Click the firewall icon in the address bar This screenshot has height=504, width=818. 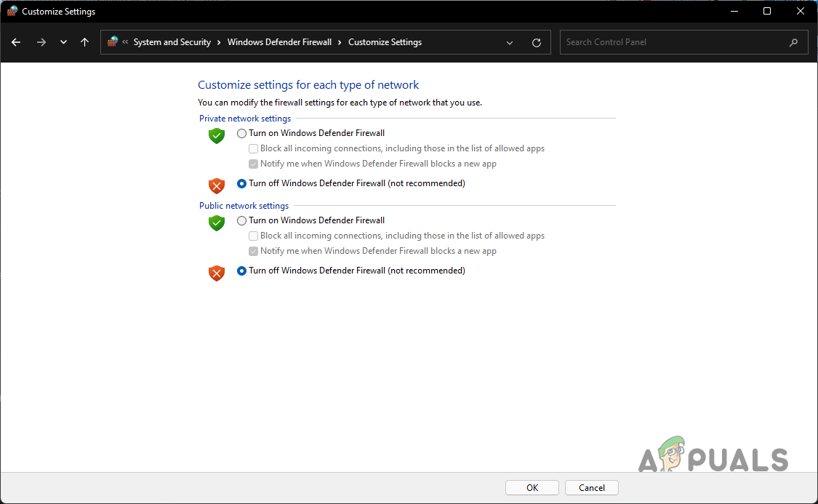click(113, 42)
